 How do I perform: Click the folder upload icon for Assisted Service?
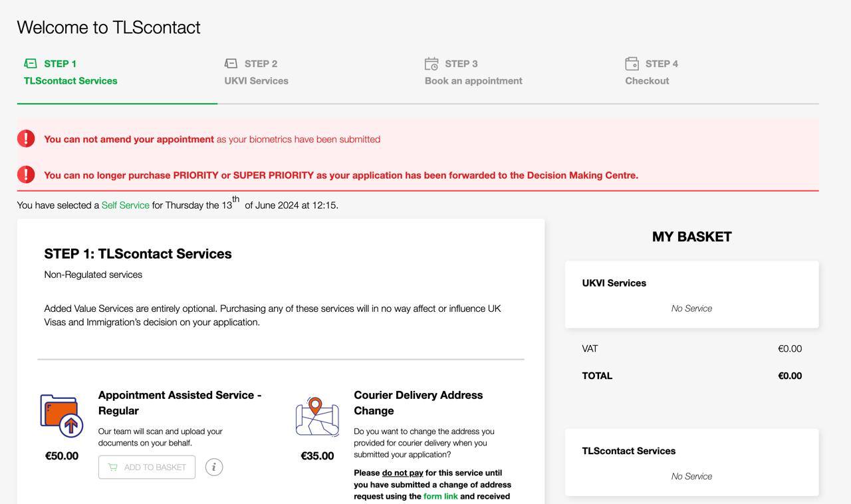(x=62, y=416)
